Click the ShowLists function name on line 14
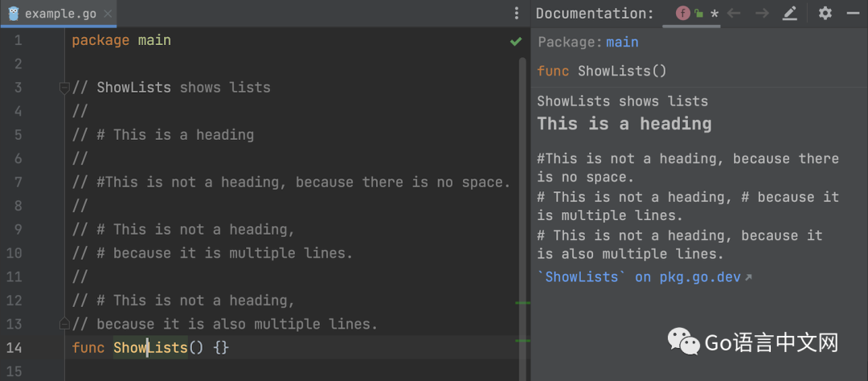The width and height of the screenshot is (868, 381). (x=150, y=348)
